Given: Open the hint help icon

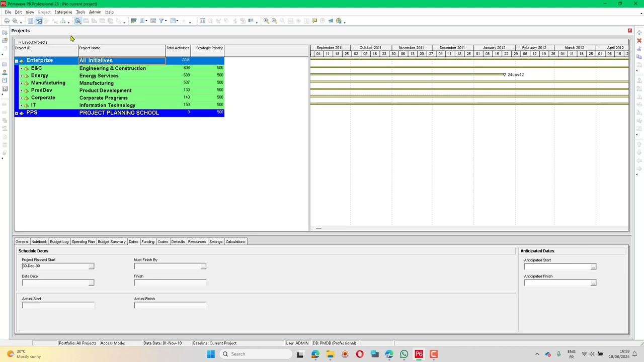Looking at the screenshot, I should click(x=314, y=21).
